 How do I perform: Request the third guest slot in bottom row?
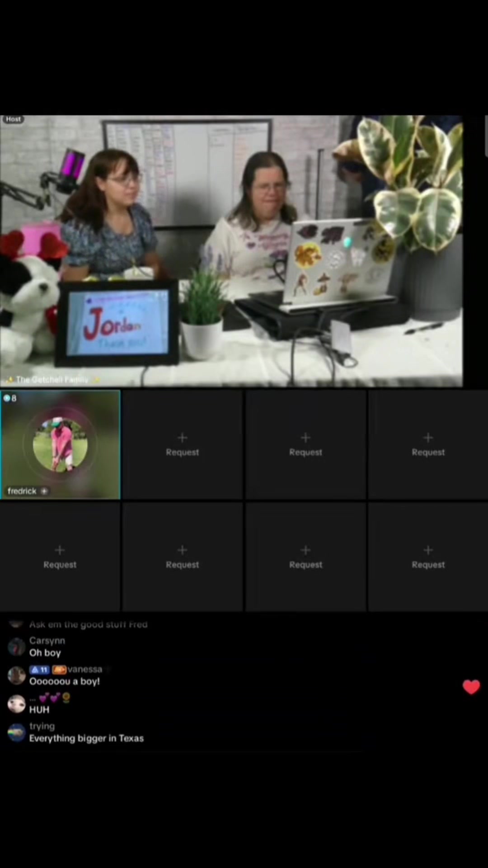[x=306, y=557]
